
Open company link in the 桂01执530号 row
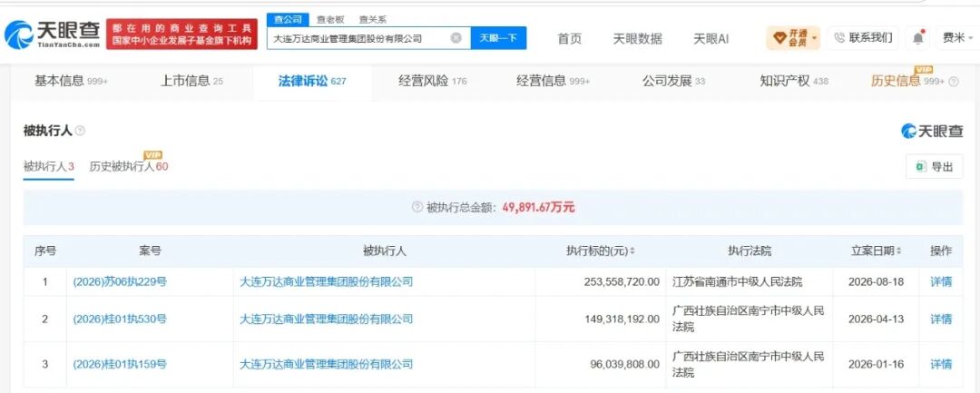tap(327, 319)
